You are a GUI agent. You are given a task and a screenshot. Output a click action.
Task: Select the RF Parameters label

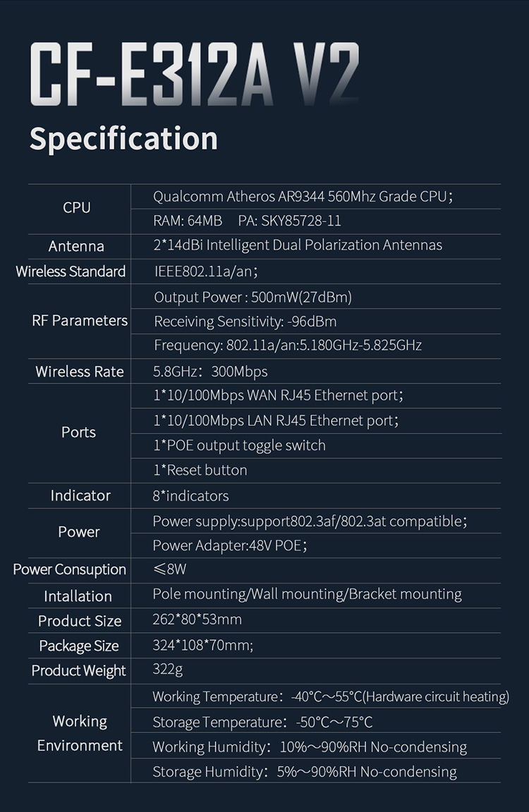pos(80,321)
